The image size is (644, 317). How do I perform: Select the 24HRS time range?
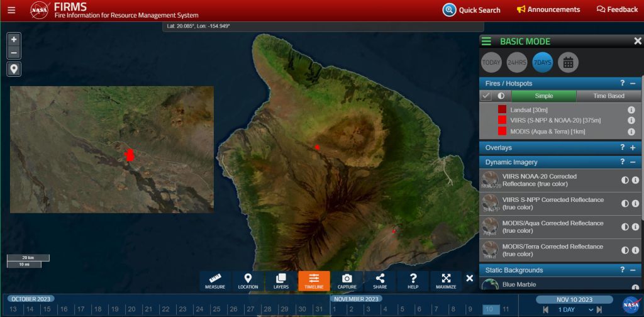(x=517, y=62)
